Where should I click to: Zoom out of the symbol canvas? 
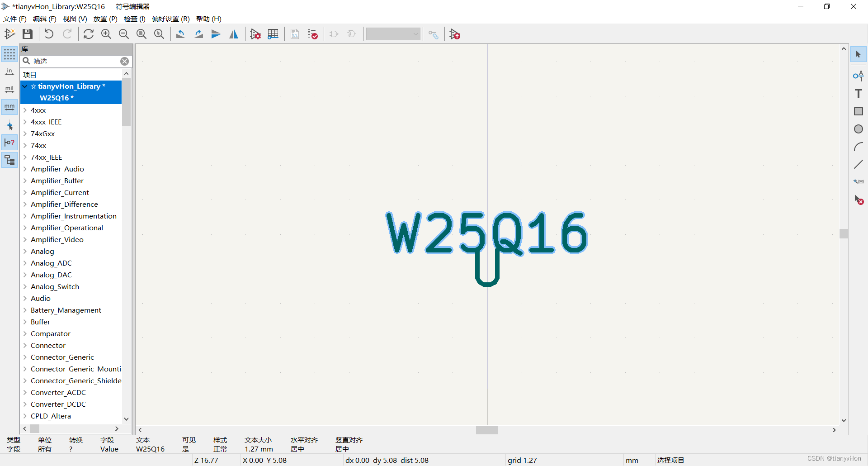[124, 34]
